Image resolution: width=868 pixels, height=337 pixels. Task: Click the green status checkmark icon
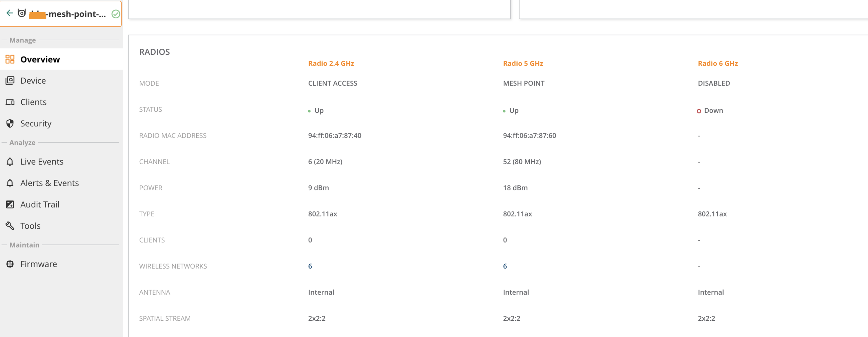tap(116, 14)
